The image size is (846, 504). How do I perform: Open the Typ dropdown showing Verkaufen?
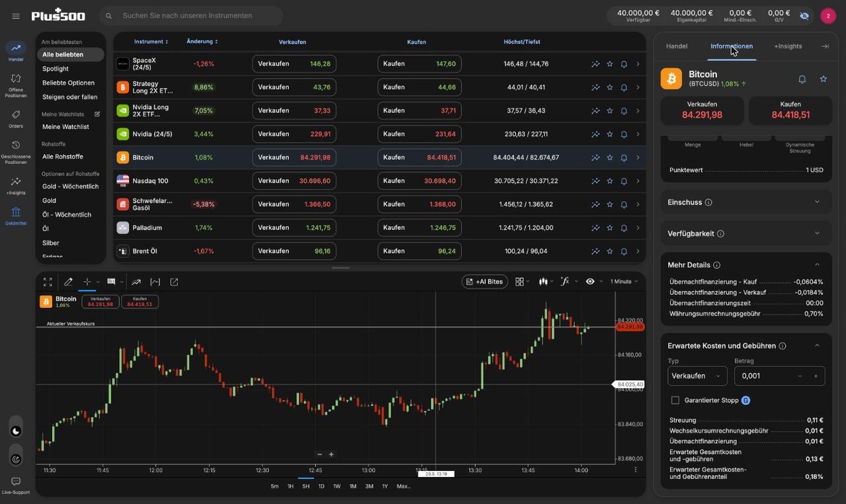697,376
